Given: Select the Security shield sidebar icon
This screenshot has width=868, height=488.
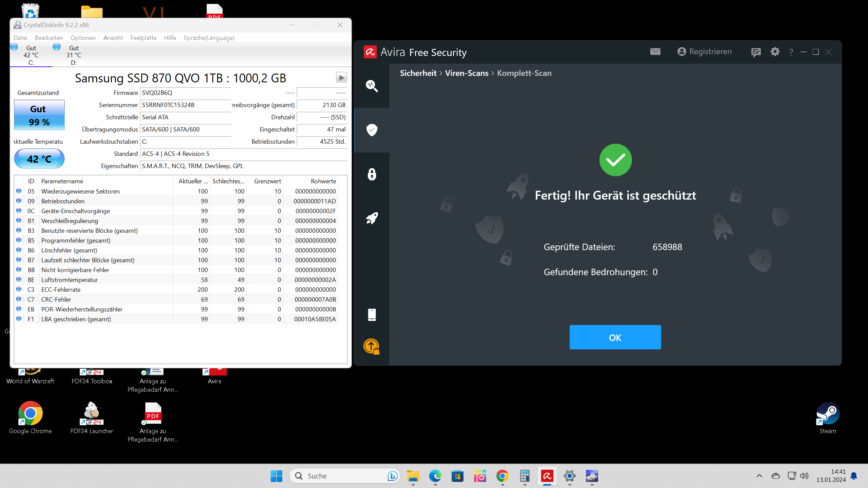Looking at the screenshot, I should pos(372,130).
